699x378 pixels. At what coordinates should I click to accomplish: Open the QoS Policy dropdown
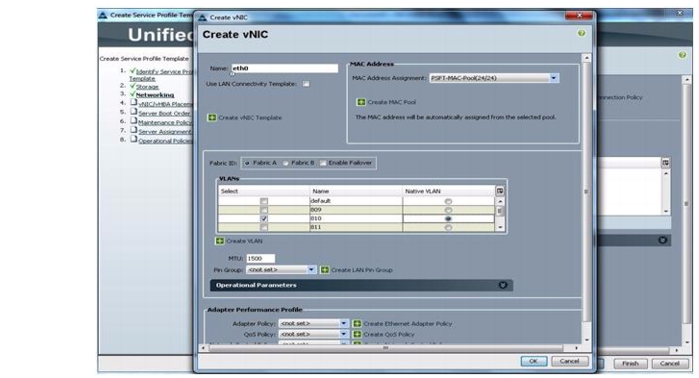coord(344,334)
